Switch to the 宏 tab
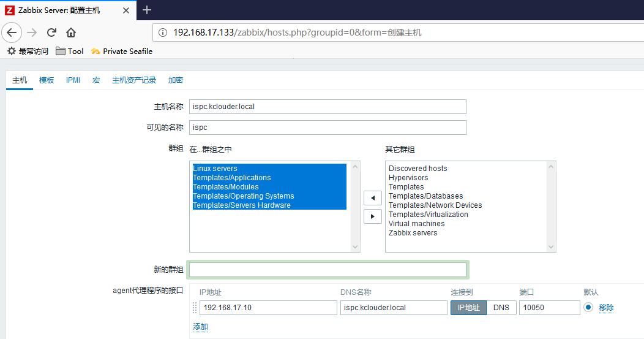This screenshot has width=644, height=339. (96, 80)
